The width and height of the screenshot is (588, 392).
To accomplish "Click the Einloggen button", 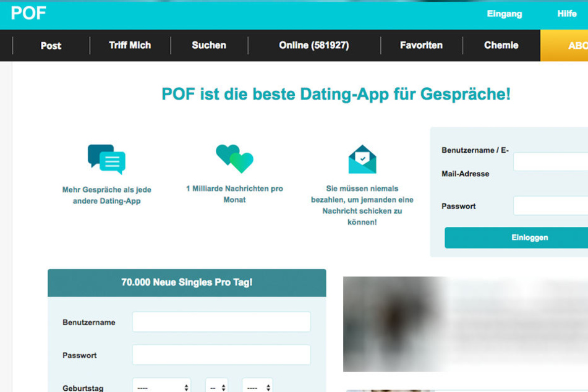I will (x=516, y=237).
